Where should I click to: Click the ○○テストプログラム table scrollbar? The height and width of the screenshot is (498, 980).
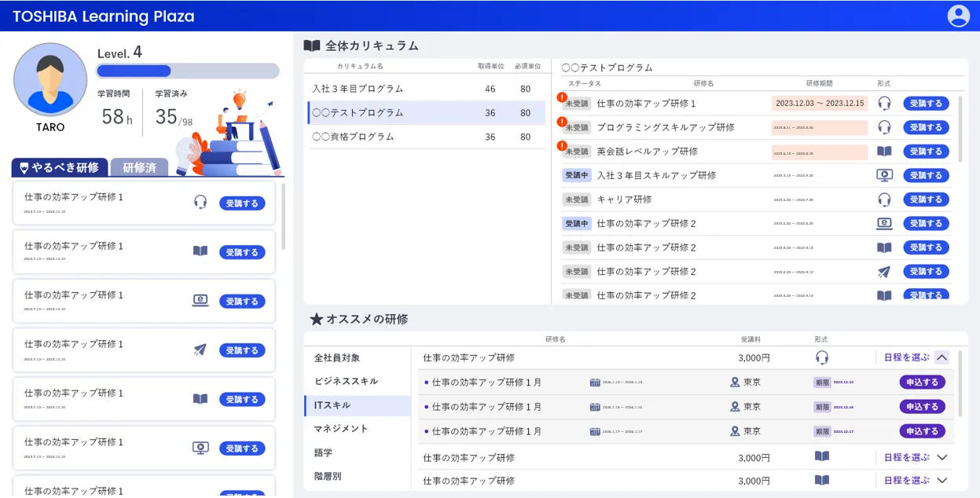coord(960,128)
